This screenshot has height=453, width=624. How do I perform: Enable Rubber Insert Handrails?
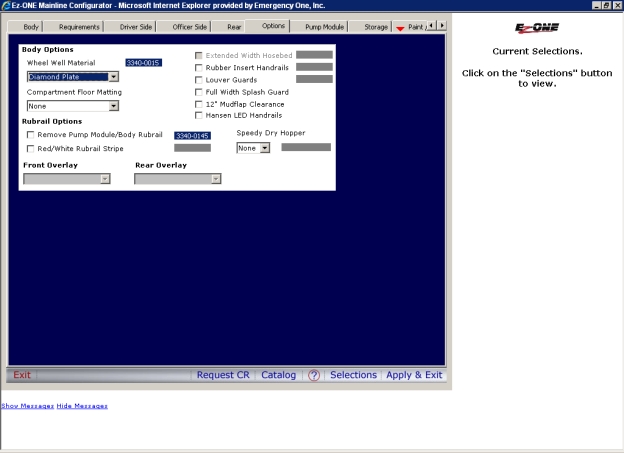tap(199, 68)
